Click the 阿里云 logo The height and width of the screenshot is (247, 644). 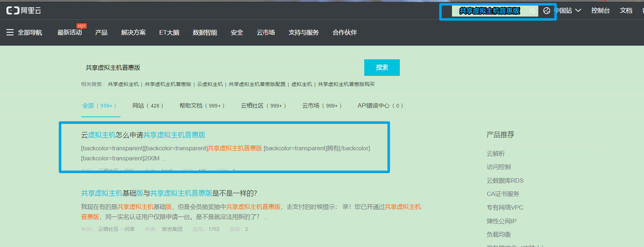(24, 10)
